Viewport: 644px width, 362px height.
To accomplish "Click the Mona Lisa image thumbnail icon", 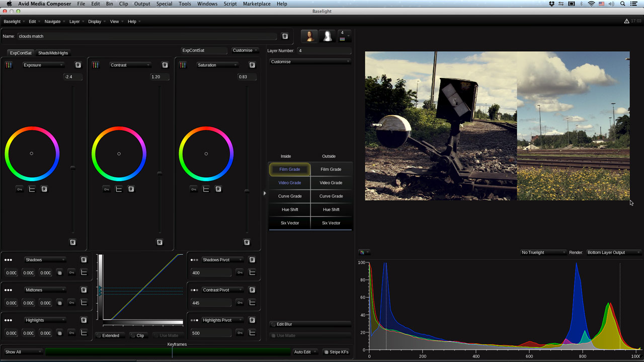I will 309,36.
